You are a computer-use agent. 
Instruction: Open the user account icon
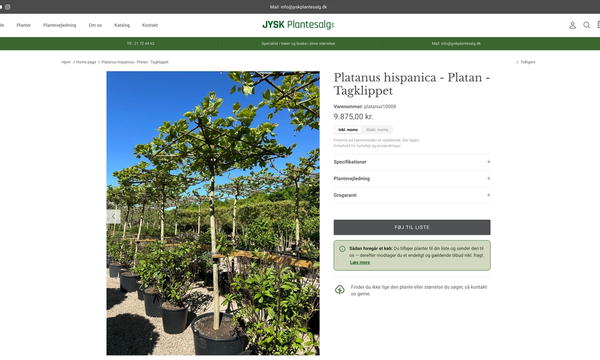click(x=572, y=25)
